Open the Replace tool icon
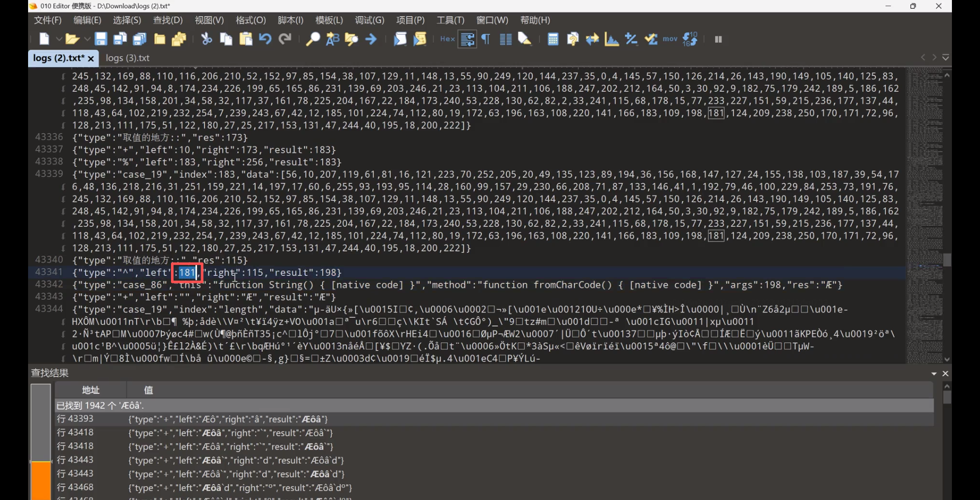The image size is (980, 500). [332, 39]
